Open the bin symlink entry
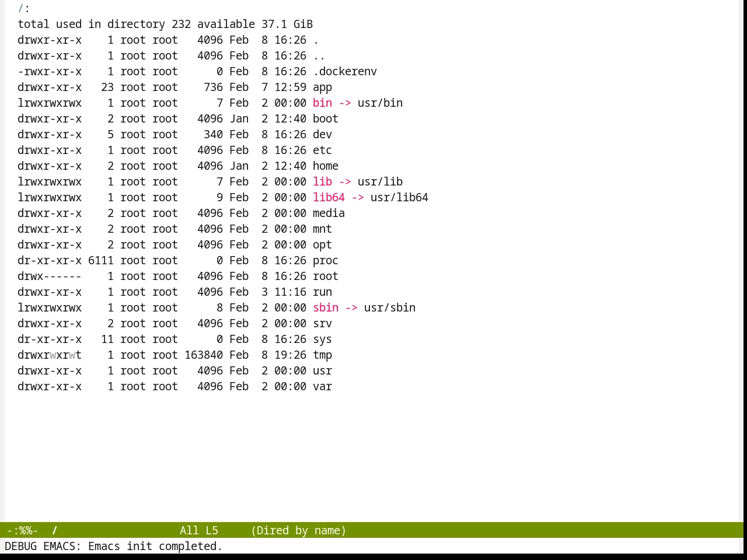747x560 pixels. click(322, 103)
